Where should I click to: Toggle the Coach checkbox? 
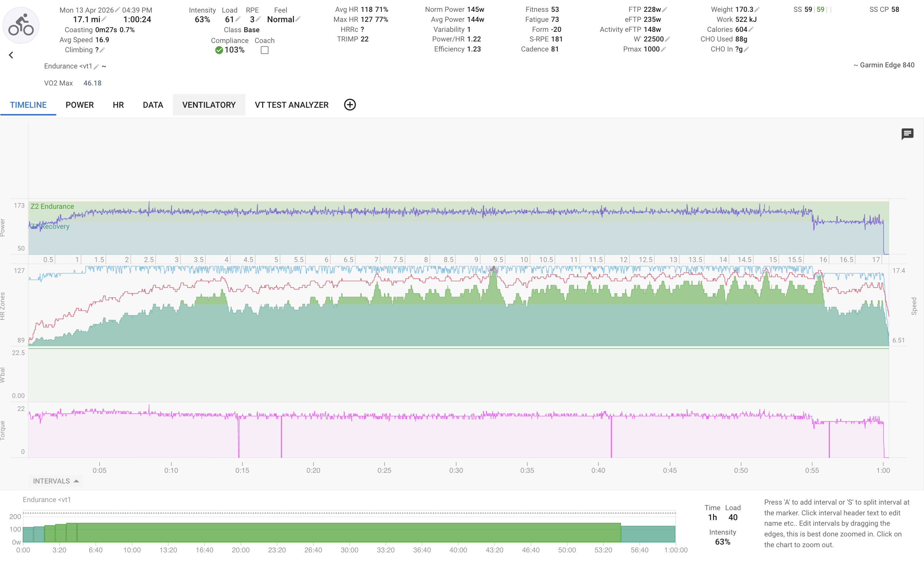coord(264,50)
